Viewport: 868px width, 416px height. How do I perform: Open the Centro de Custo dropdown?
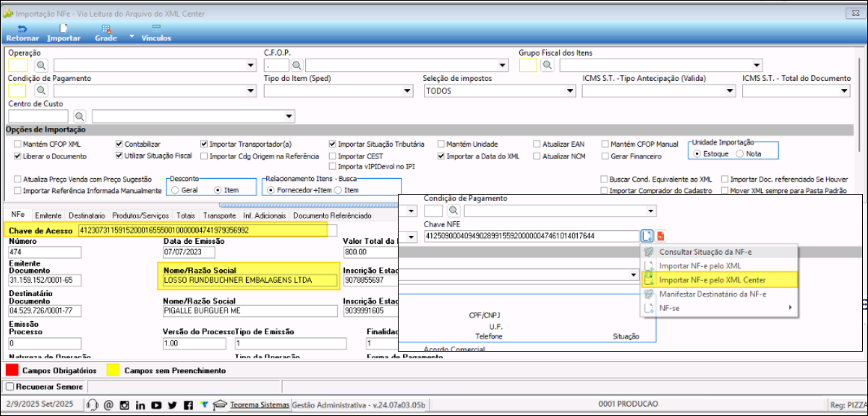pyautogui.click(x=289, y=116)
